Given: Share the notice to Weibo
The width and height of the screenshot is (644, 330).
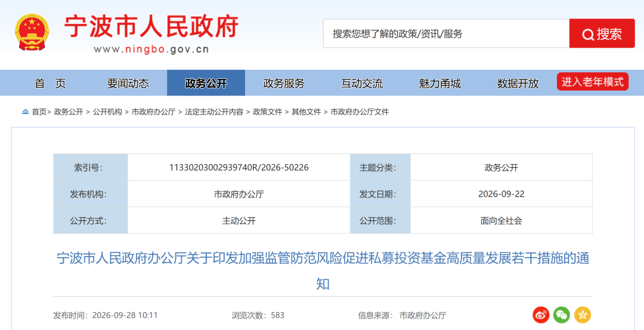Looking at the screenshot, I should [541, 315].
